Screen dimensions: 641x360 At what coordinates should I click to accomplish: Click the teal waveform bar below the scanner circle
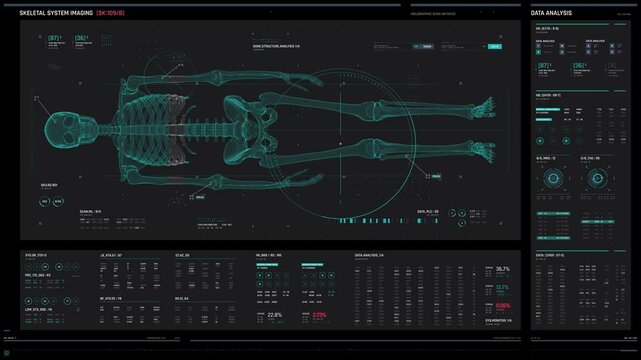388,221
